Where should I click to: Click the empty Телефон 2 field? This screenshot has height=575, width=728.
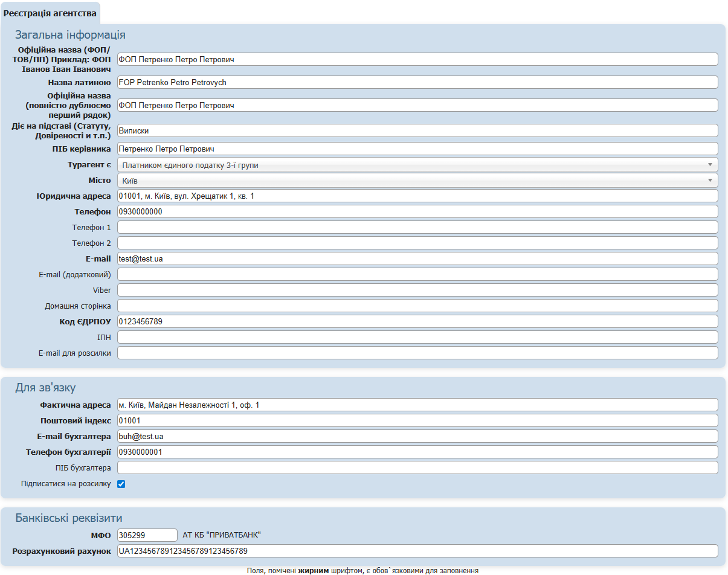[x=417, y=243]
